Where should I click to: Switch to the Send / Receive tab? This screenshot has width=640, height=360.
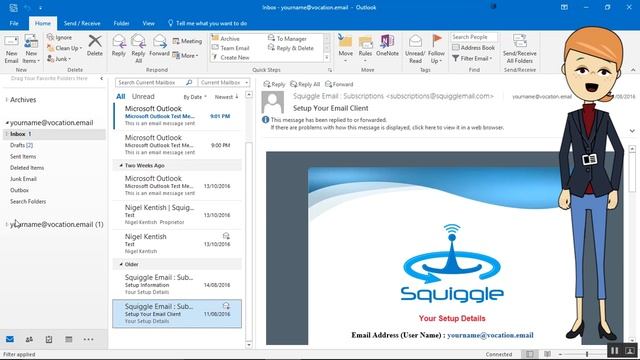[82, 23]
